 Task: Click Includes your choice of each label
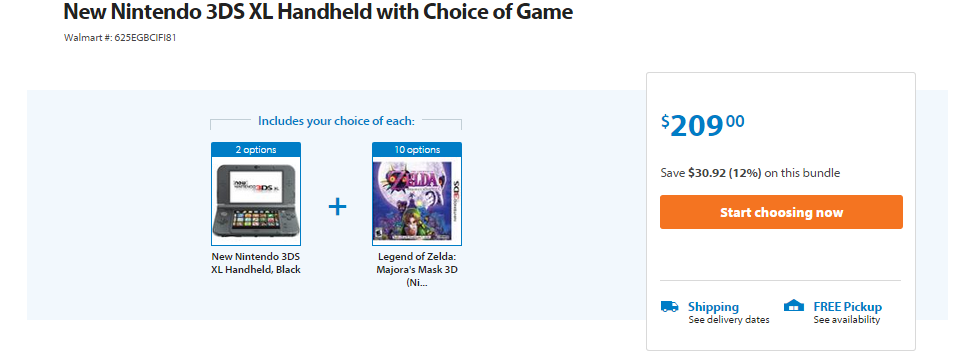click(x=336, y=121)
